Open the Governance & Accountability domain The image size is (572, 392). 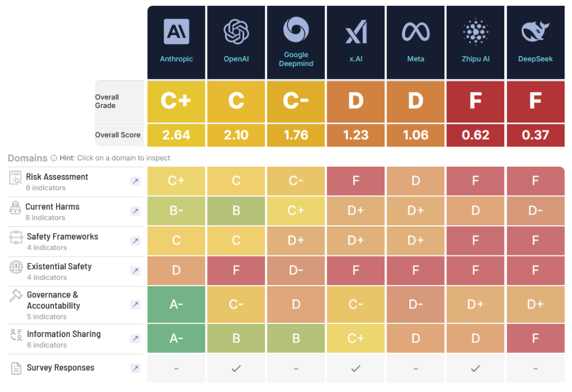pyautogui.click(x=135, y=305)
